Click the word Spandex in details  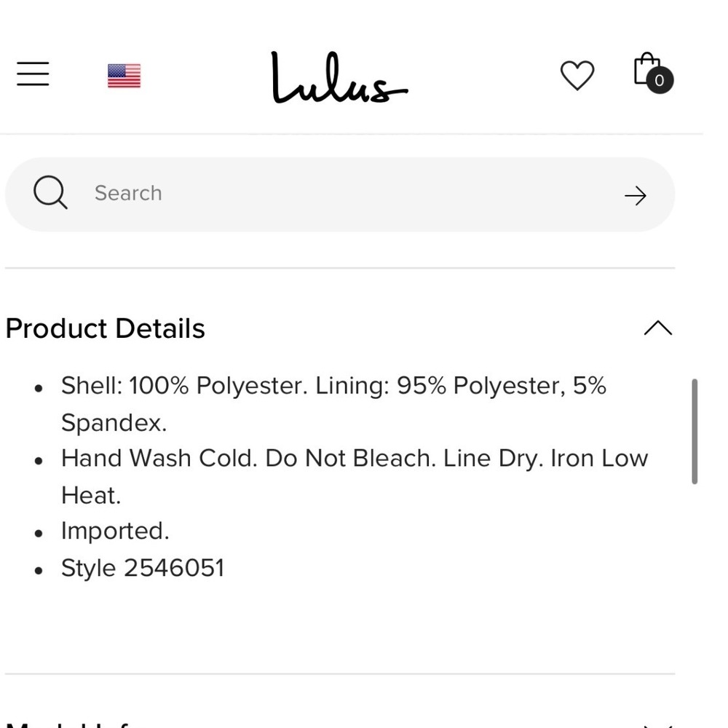tap(114, 423)
